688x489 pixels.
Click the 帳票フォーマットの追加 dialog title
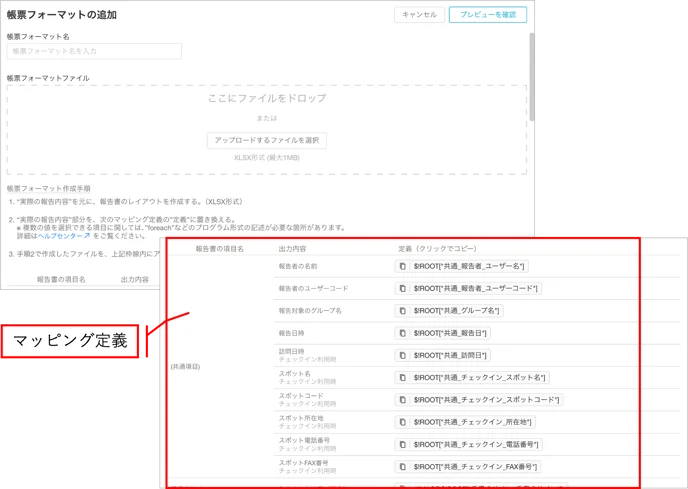tap(62, 15)
